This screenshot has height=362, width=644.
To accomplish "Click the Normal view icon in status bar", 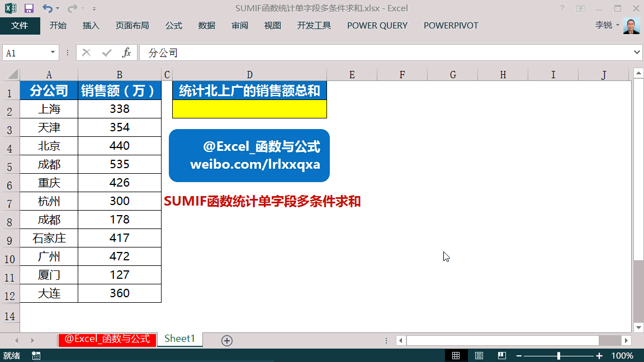I will (x=457, y=355).
